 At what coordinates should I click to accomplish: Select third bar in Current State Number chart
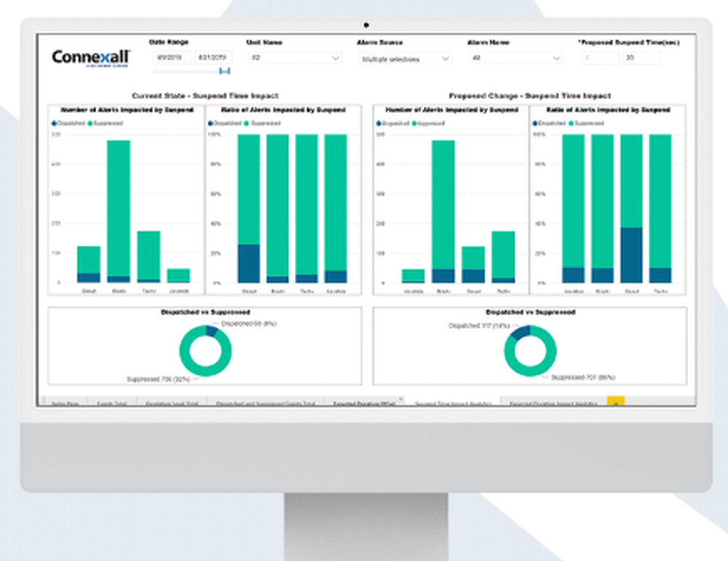(x=149, y=255)
